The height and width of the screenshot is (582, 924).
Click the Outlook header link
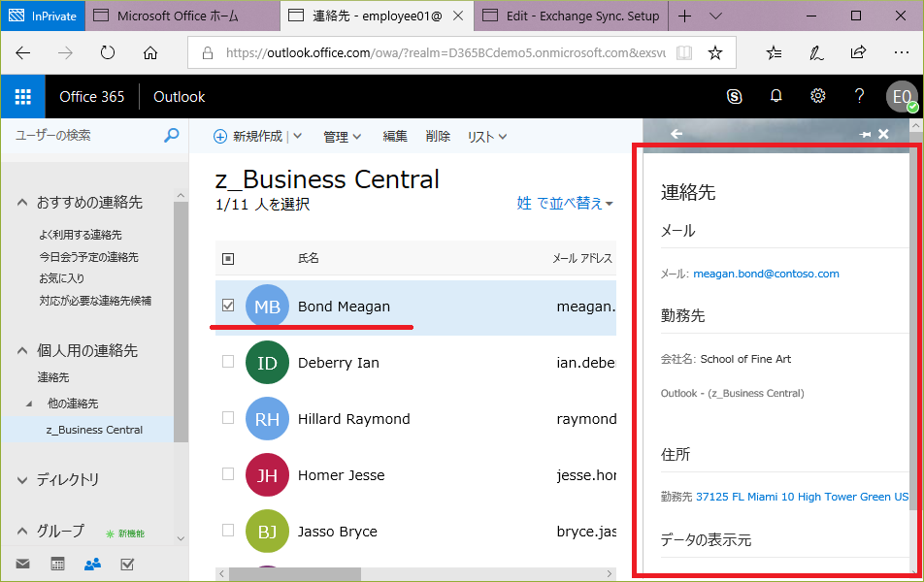(x=180, y=97)
